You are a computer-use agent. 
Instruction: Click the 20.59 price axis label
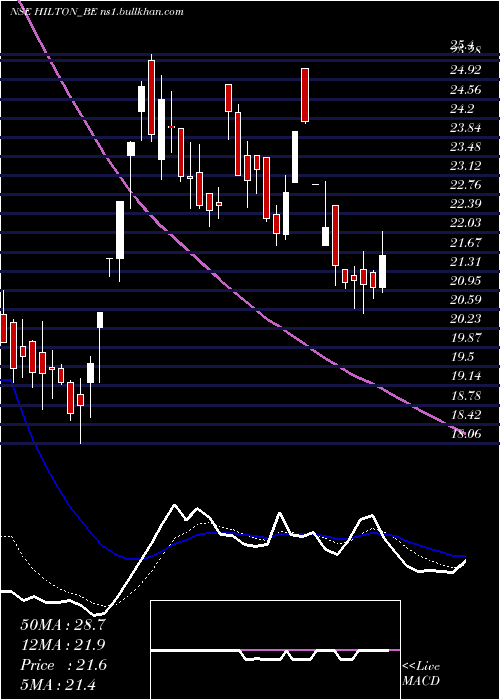[x=466, y=300]
